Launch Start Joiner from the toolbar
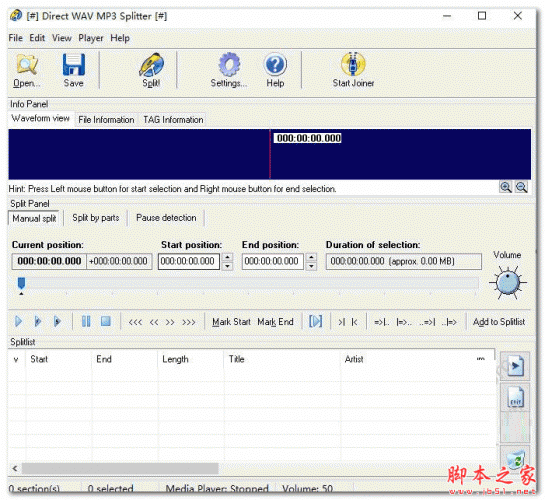The width and height of the screenshot is (545, 500). (x=353, y=64)
